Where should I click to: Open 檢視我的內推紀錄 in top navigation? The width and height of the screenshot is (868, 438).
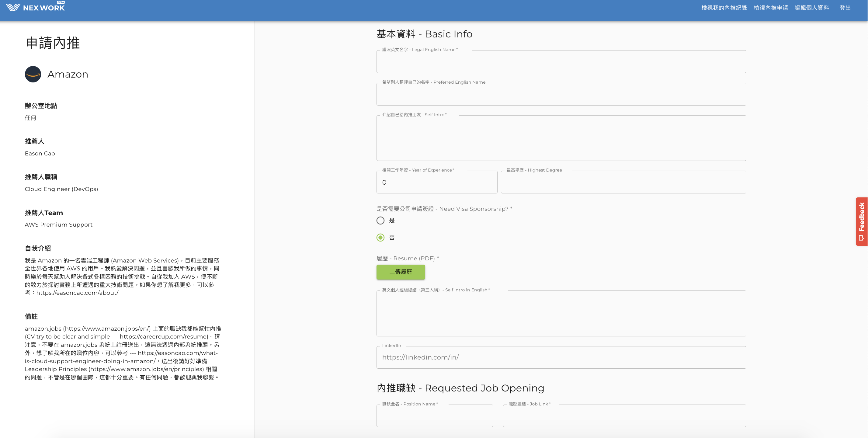pyautogui.click(x=724, y=8)
